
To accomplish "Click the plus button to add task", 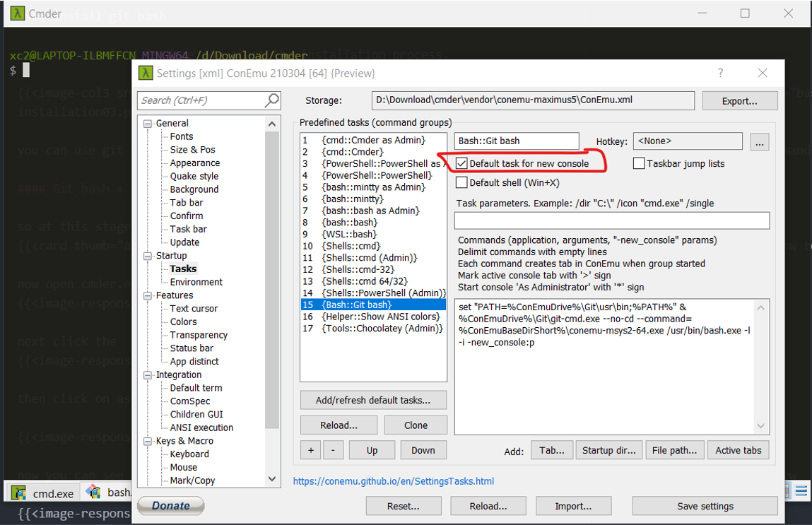I will pos(311,450).
